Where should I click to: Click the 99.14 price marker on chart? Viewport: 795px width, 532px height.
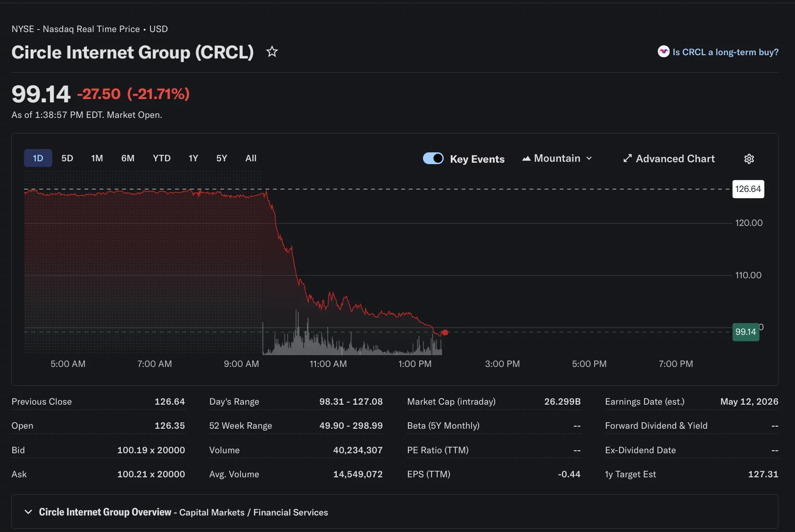(x=745, y=332)
